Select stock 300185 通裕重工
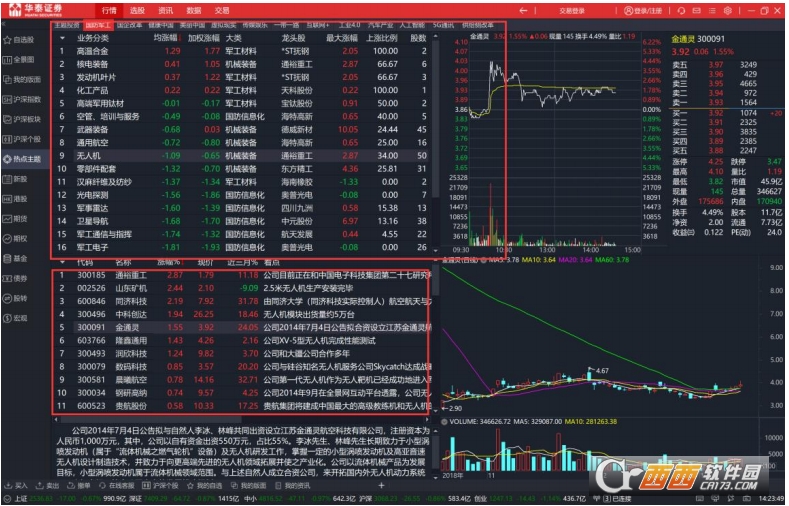Viewport: 789px width, 506px height. pyautogui.click(x=242, y=275)
